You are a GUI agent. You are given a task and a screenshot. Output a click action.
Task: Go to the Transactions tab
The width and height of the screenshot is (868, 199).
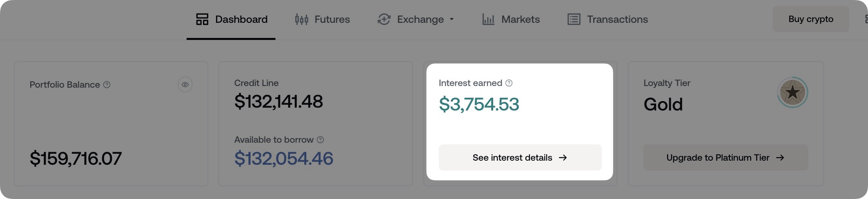pos(617,19)
